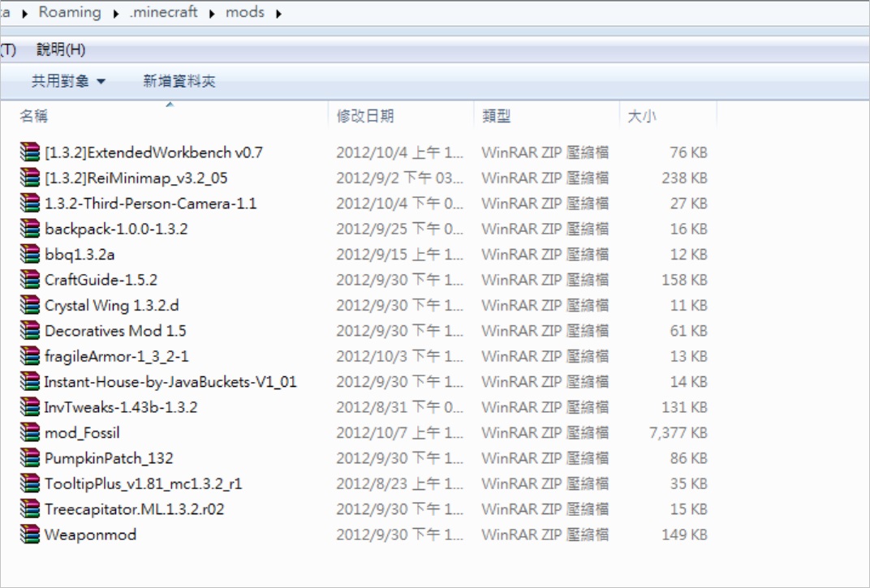
Task: Click the 131 KB size of InvTweaks
Action: pos(684,408)
